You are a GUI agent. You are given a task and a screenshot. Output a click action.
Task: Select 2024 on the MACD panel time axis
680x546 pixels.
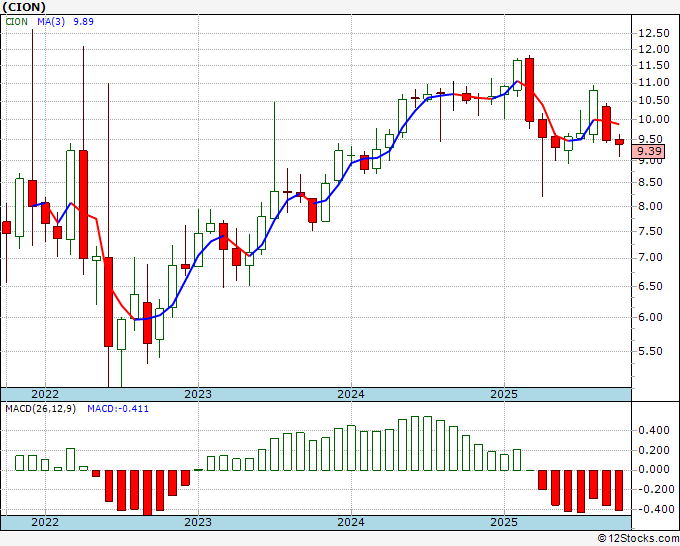point(351,522)
